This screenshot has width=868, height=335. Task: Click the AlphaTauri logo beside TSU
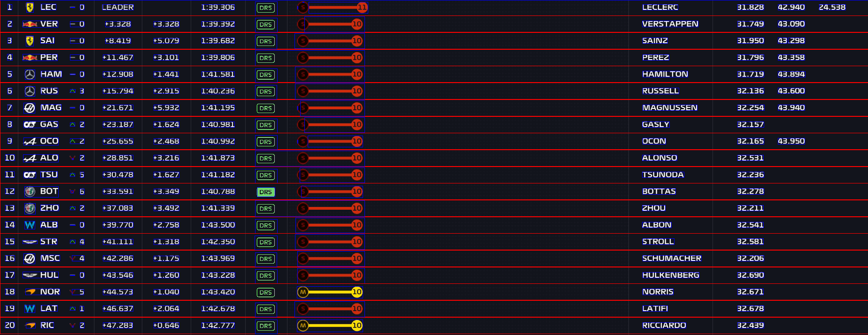30,175
